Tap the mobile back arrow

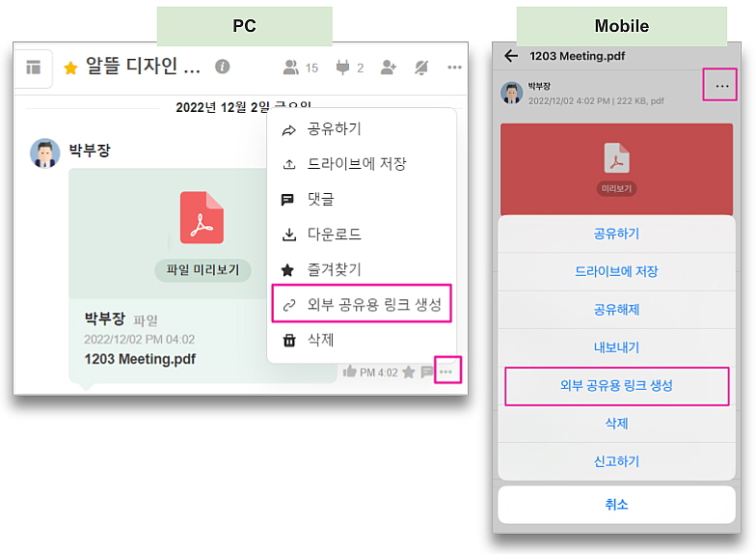[x=511, y=56]
